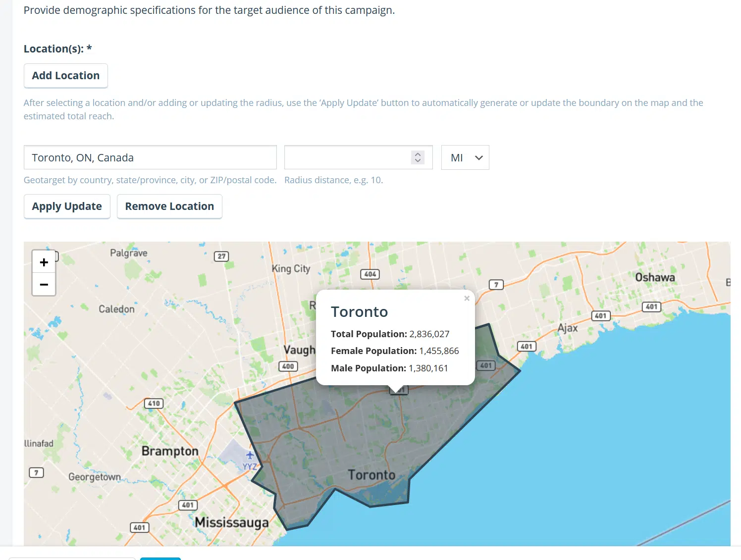
Task: Click the Highway 400 shield marker
Action: click(288, 366)
